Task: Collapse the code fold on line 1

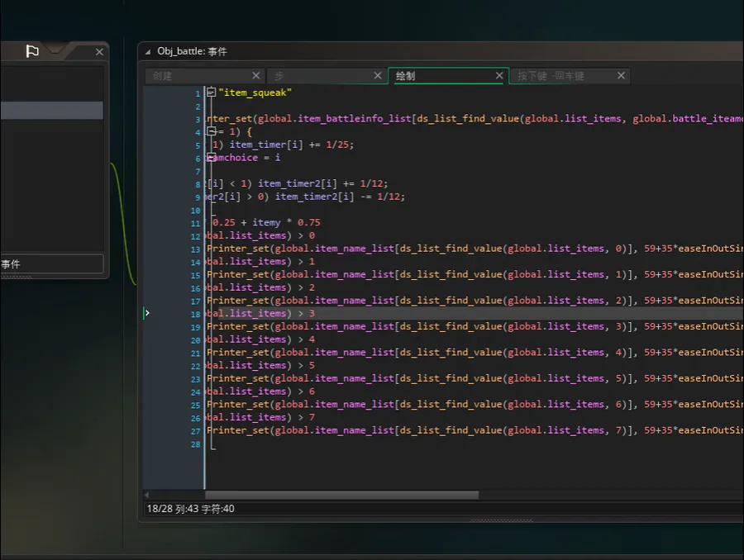Action: (x=212, y=93)
